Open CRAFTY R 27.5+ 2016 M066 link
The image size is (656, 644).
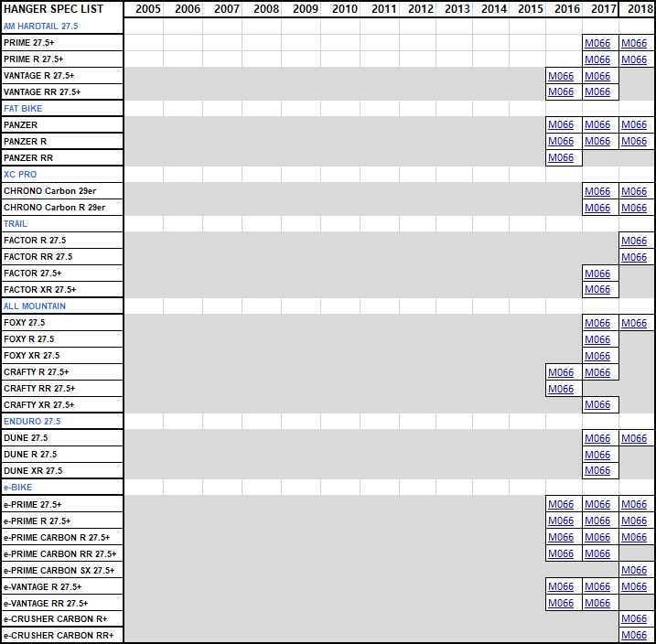point(561,372)
